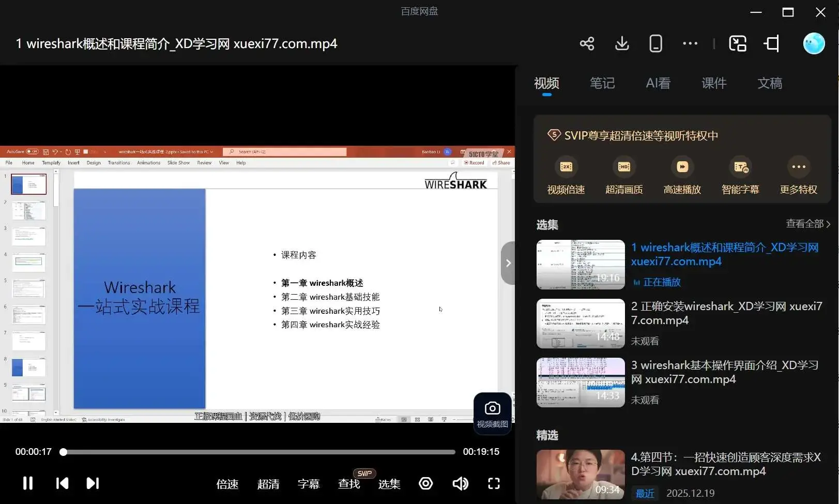Collapse the sidebar with the chevron arrow
The height and width of the screenshot is (504, 839).
[x=508, y=263]
